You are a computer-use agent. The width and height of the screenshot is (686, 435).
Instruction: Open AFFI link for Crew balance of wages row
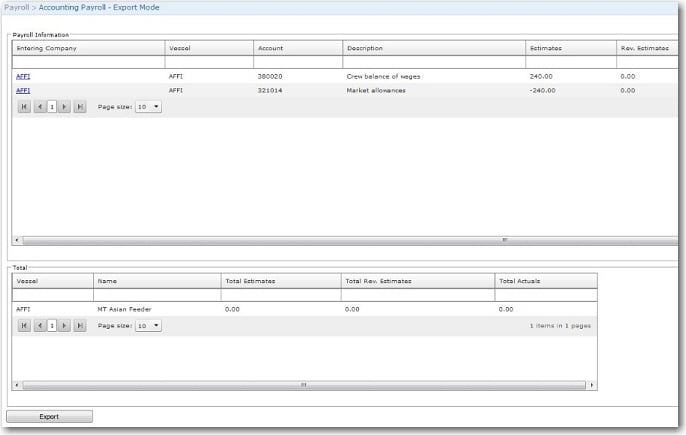click(22, 75)
